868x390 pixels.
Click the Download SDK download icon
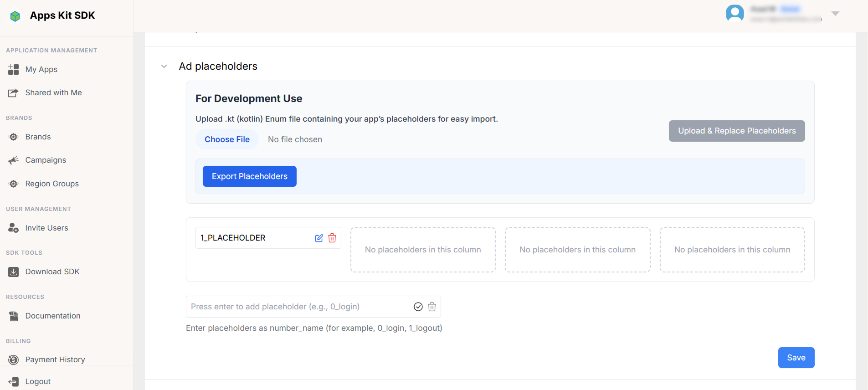pos(14,272)
